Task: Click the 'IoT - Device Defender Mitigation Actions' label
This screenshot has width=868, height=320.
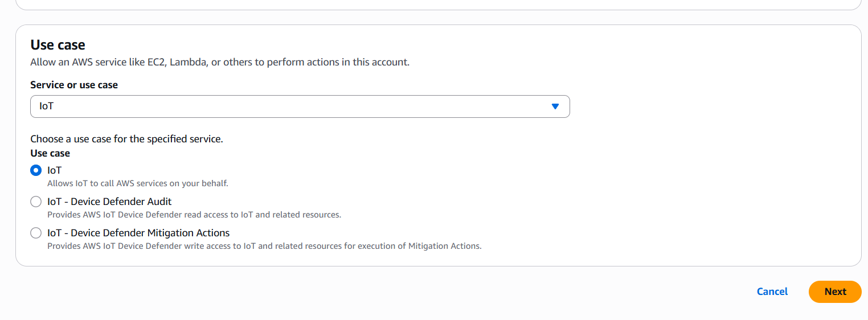Action: [138, 233]
